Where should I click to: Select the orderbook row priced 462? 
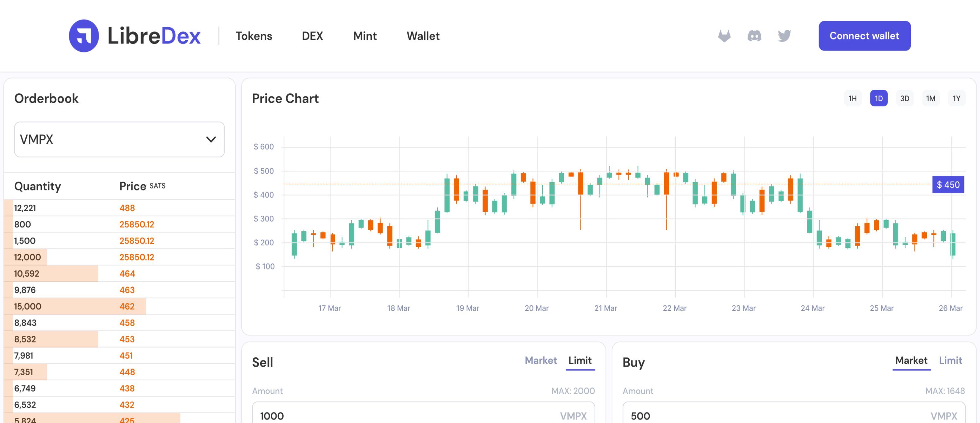coord(119,306)
